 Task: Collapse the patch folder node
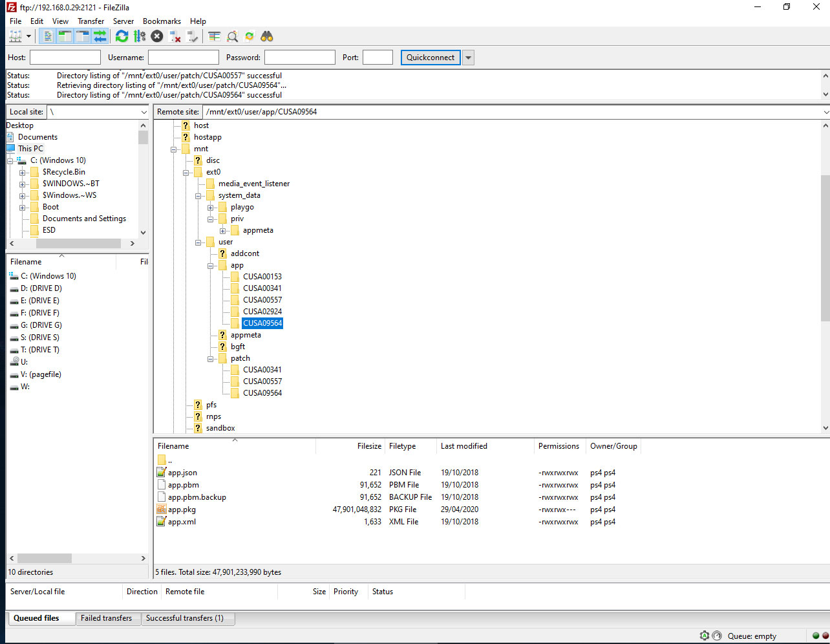coord(211,358)
